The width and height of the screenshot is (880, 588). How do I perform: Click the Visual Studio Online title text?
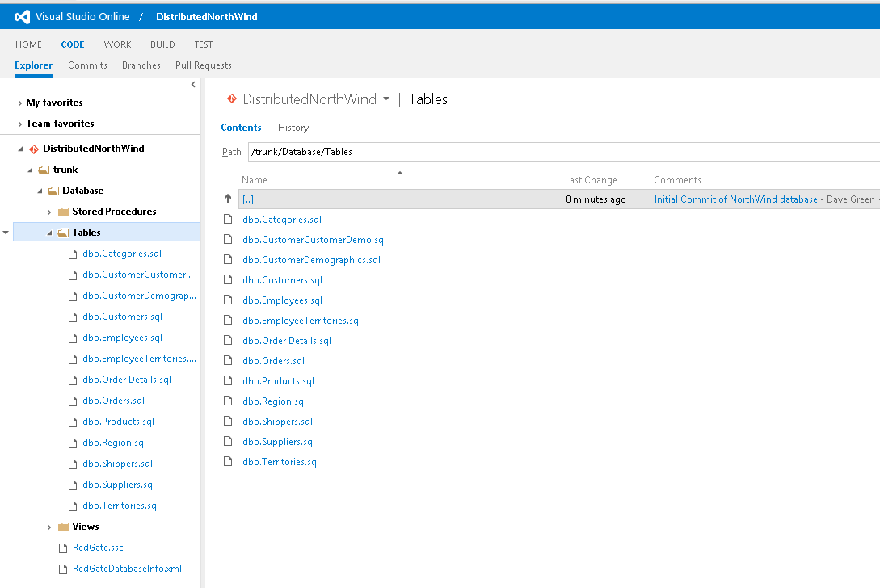pyautogui.click(x=82, y=17)
